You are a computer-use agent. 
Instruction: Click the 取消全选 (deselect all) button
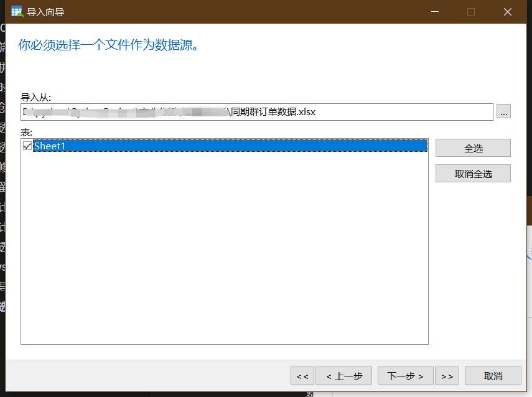coord(473,174)
